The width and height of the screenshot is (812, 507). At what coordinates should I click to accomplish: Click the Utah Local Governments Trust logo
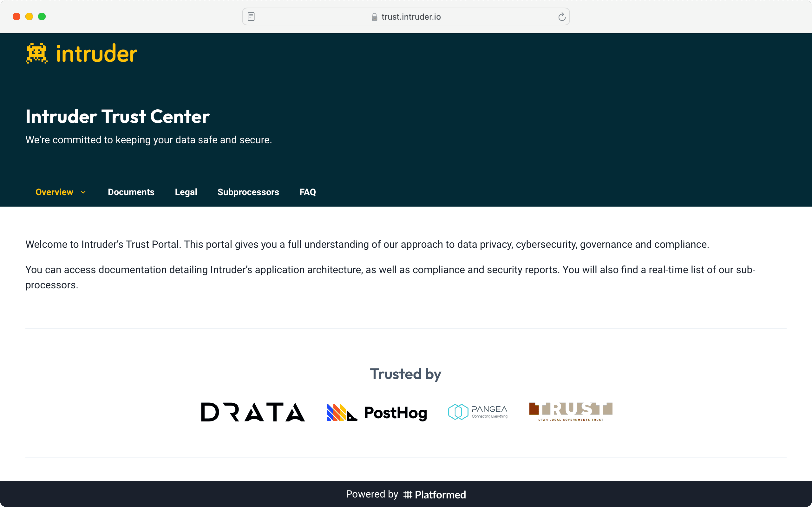[x=570, y=411]
